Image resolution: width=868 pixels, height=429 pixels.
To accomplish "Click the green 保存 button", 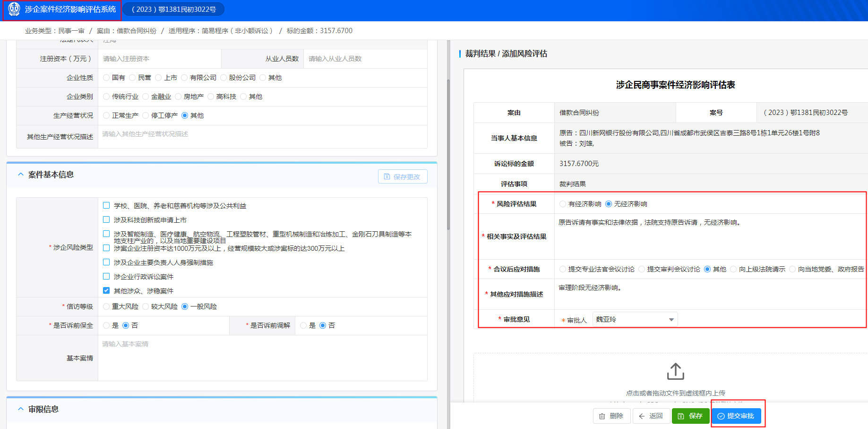I will pos(690,416).
